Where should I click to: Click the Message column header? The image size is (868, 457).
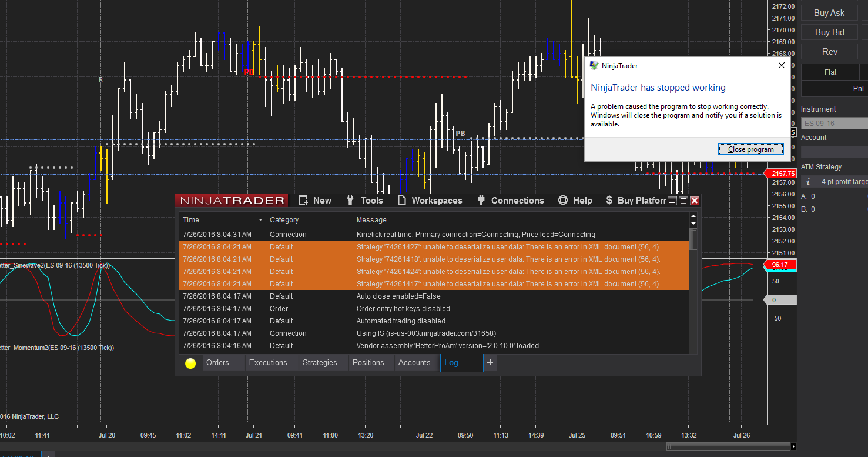point(521,220)
